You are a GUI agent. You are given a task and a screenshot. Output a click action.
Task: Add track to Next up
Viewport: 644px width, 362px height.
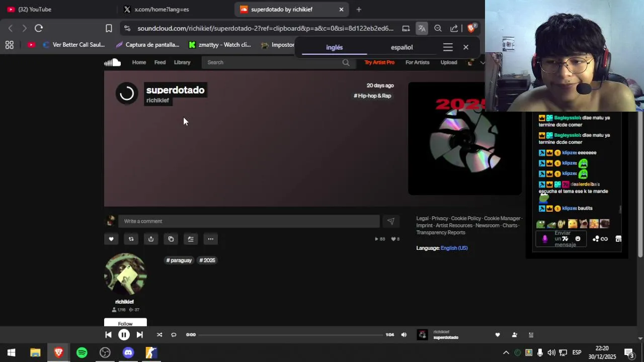tap(191, 239)
